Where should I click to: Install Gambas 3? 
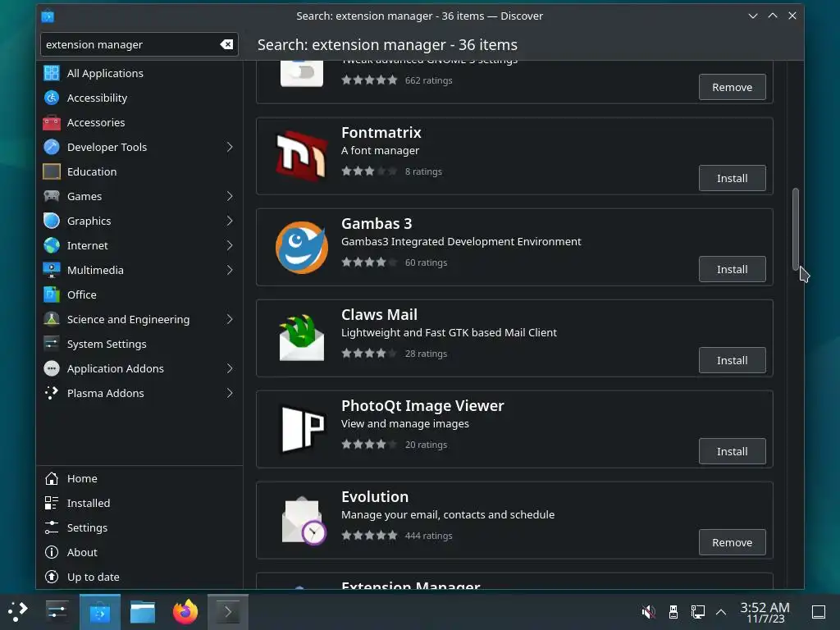click(x=732, y=269)
